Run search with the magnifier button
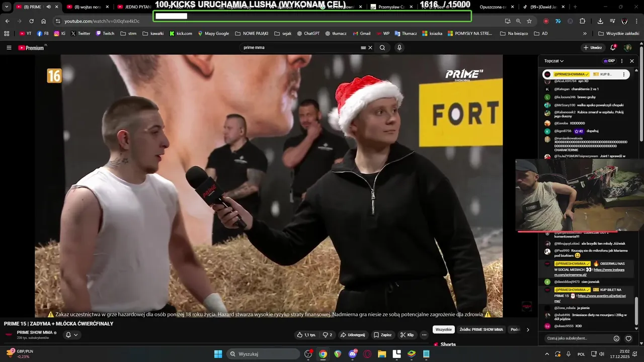This screenshot has width=644, height=362. coord(382,48)
